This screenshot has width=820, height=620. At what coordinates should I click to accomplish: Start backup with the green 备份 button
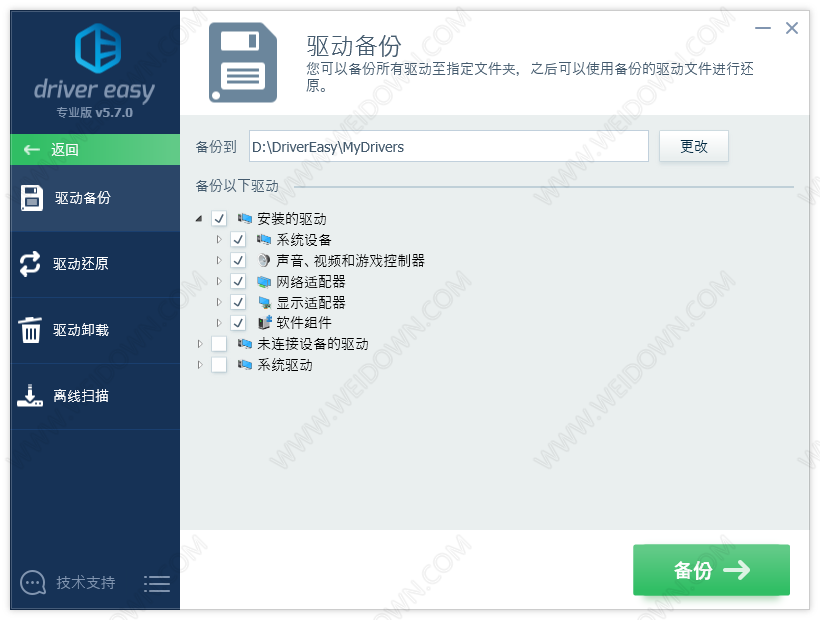[x=711, y=570]
